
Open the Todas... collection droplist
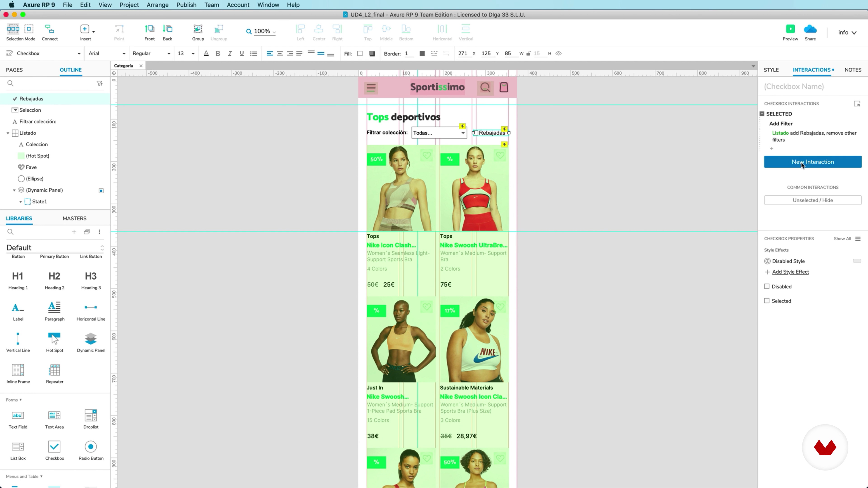point(439,133)
